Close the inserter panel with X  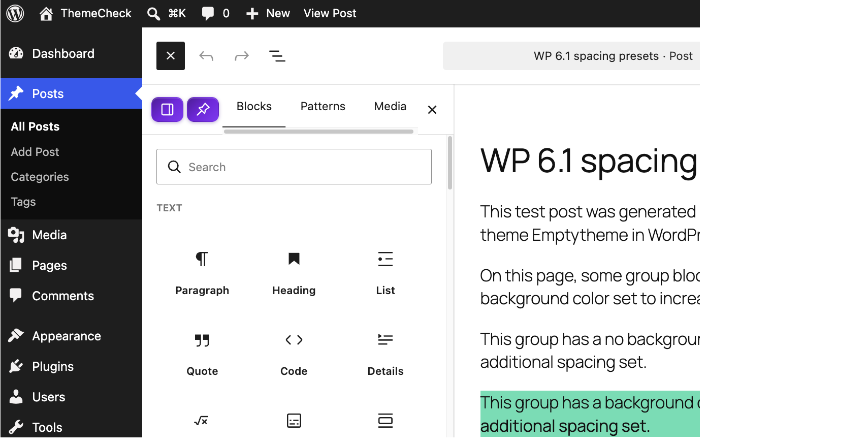pos(432,110)
